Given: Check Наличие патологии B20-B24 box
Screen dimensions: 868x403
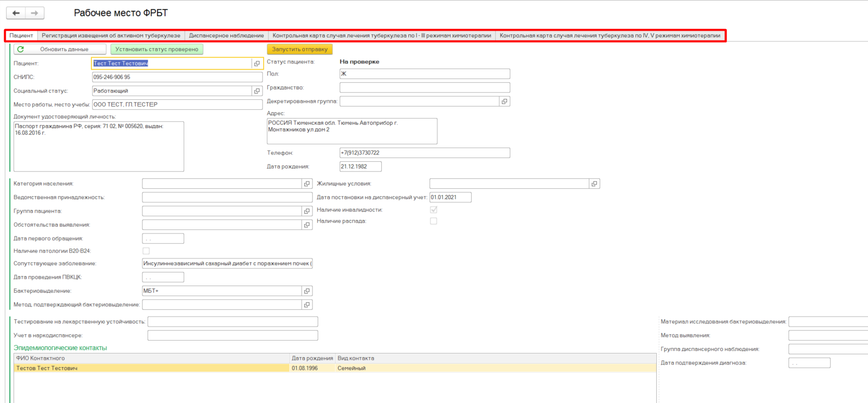Looking at the screenshot, I should (x=146, y=251).
